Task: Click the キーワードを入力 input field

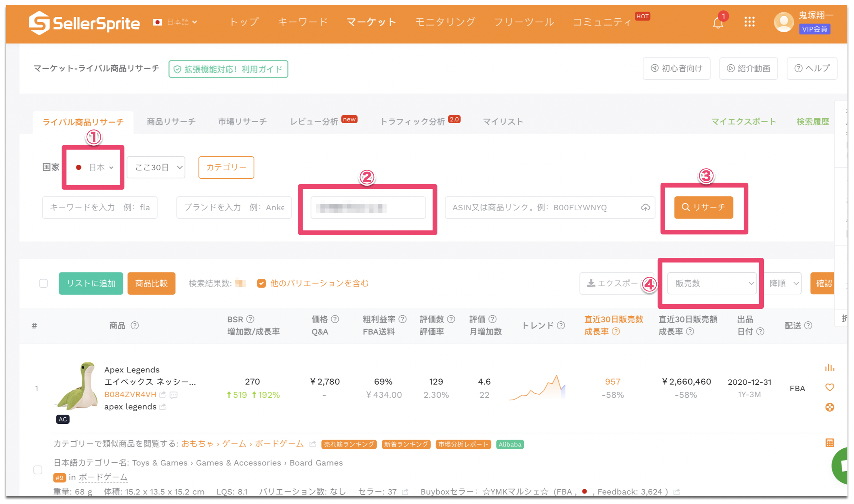Action: point(100,207)
